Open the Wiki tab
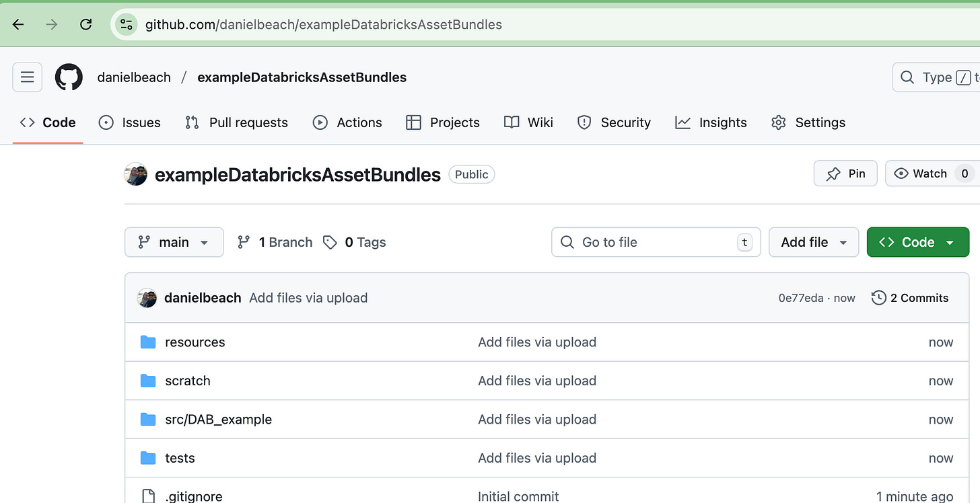This screenshot has height=503, width=980. pyautogui.click(x=528, y=122)
